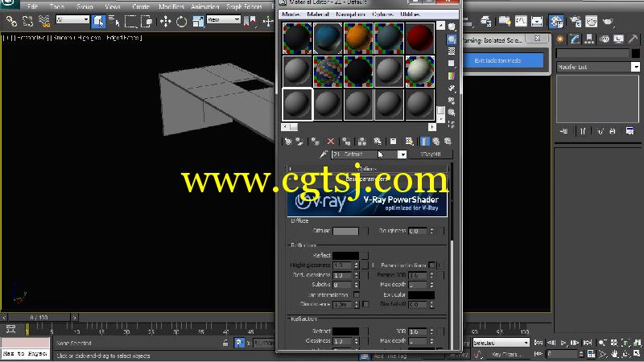Click the Reset Map/Mtl red X icon
The height and width of the screenshot is (362, 644).
click(x=330, y=142)
